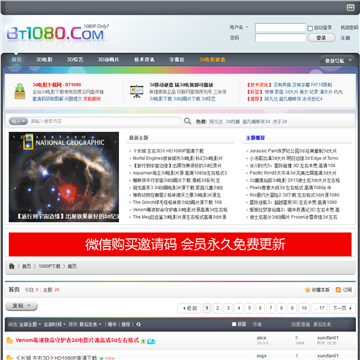Viewport: 360px width, 360px height.
Task: Open the 字幕区 nav tab
Action: click(x=177, y=60)
